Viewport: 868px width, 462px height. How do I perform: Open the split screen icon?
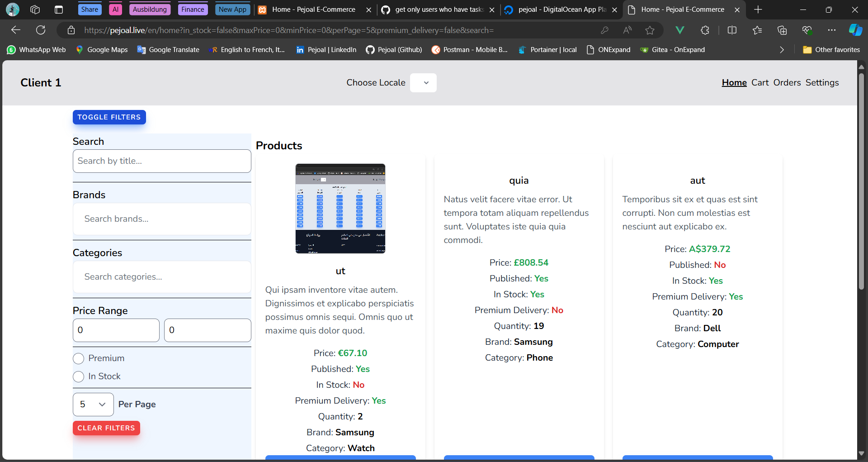732,30
